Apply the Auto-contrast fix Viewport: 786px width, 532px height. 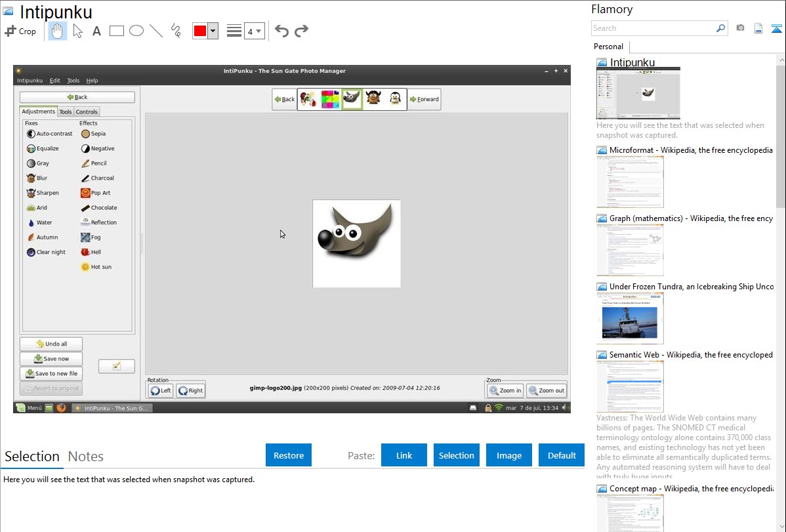pos(50,134)
